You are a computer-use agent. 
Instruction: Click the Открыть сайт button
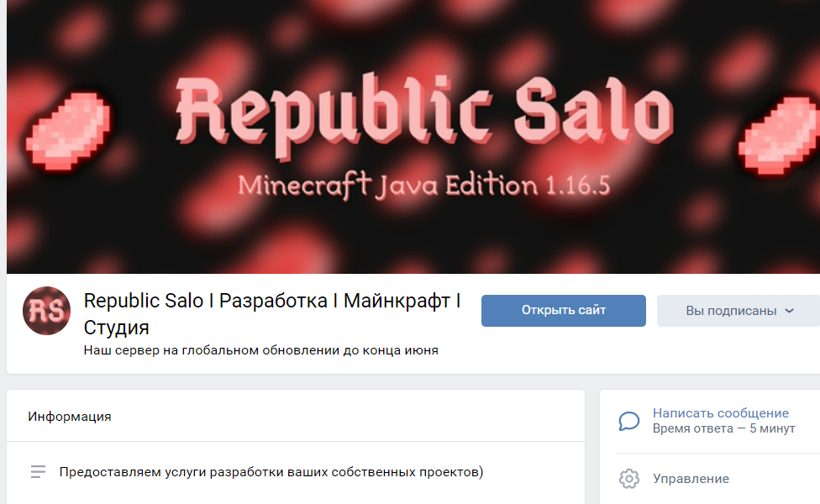click(563, 311)
